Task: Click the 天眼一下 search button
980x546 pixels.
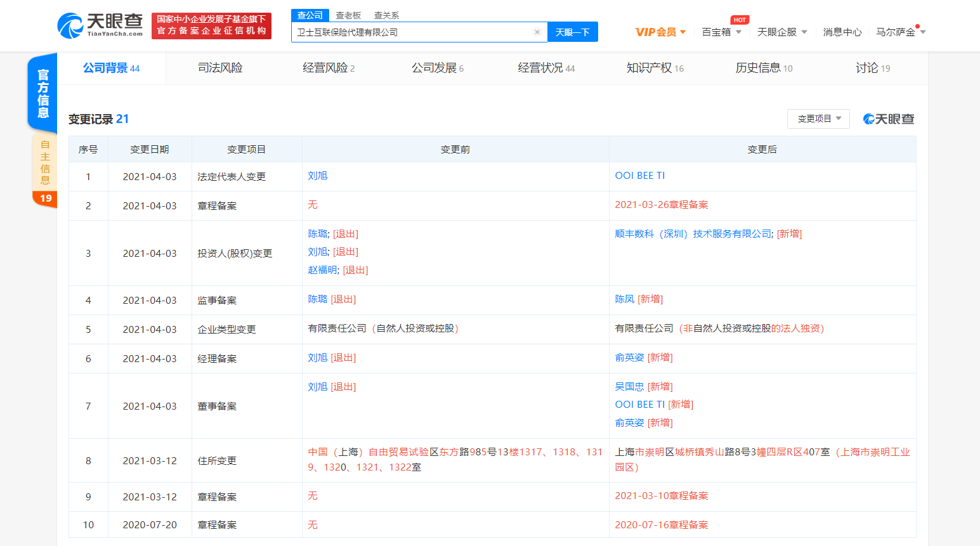Action: pos(572,32)
